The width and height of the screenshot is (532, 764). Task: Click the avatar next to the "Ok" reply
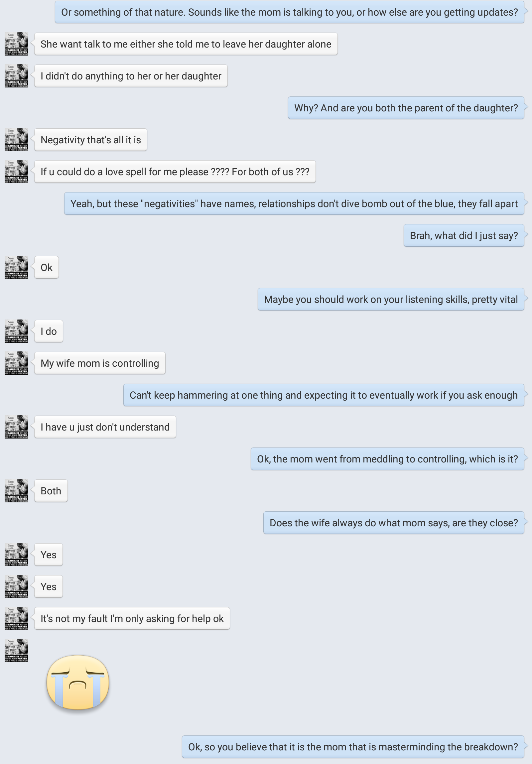(x=16, y=267)
